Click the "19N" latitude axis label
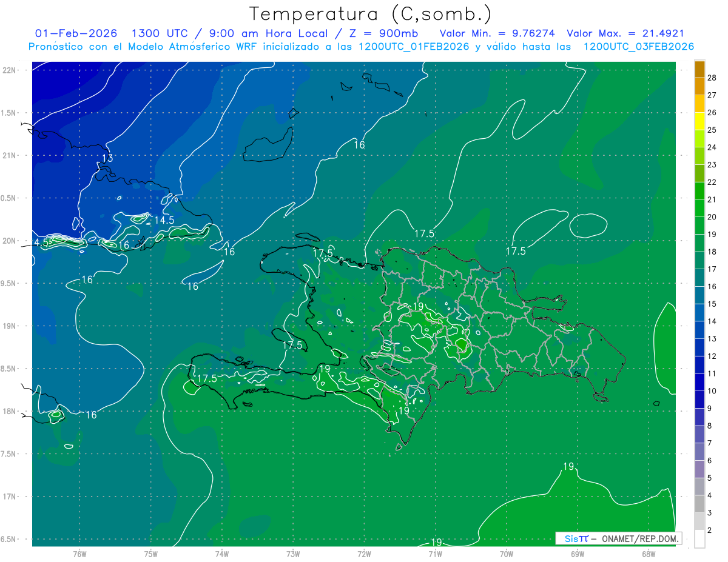728x562 pixels. 8,326
